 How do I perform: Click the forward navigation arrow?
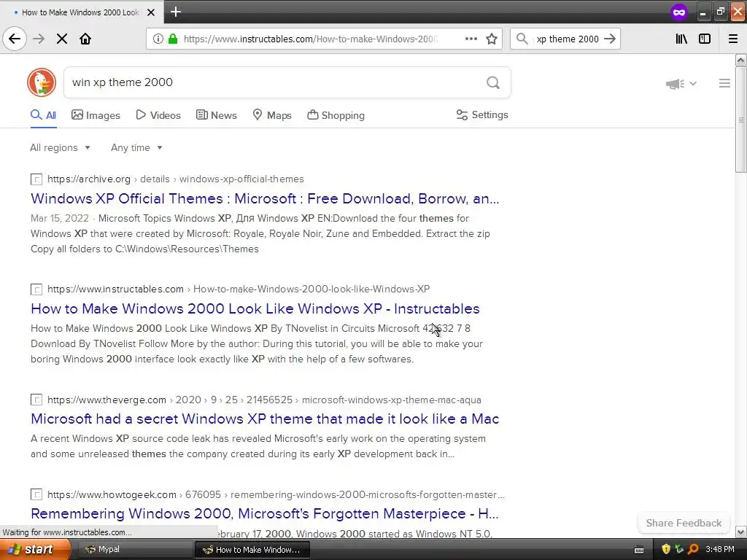[x=39, y=39]
